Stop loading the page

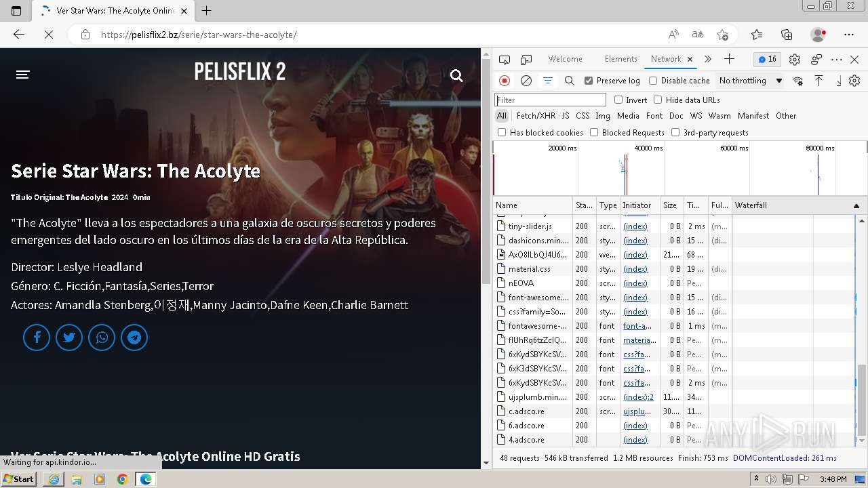coord(49,35)
